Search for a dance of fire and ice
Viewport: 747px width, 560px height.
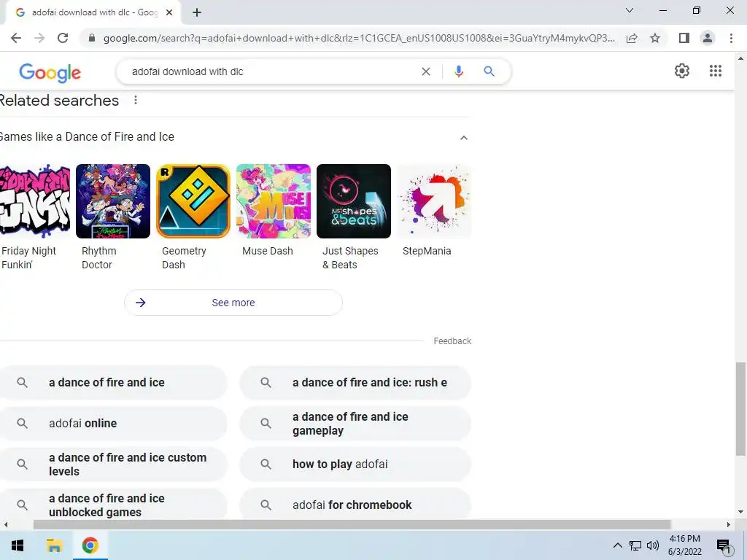pos(113,382)
